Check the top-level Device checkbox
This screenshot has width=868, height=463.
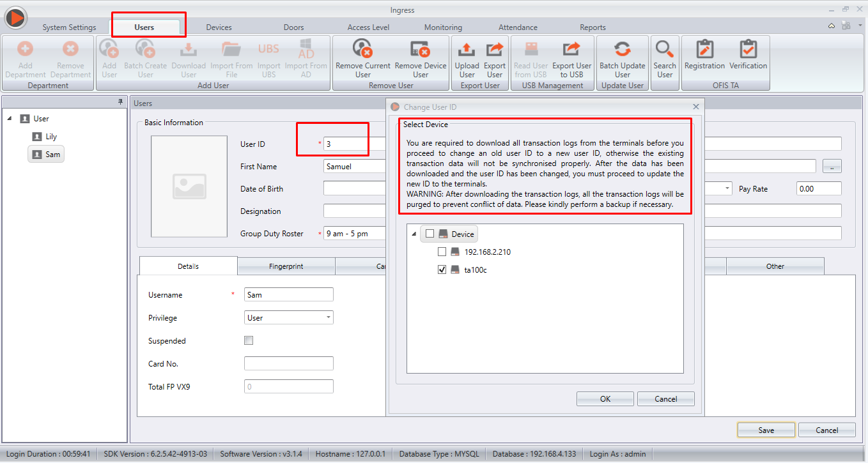coord(430,234)
